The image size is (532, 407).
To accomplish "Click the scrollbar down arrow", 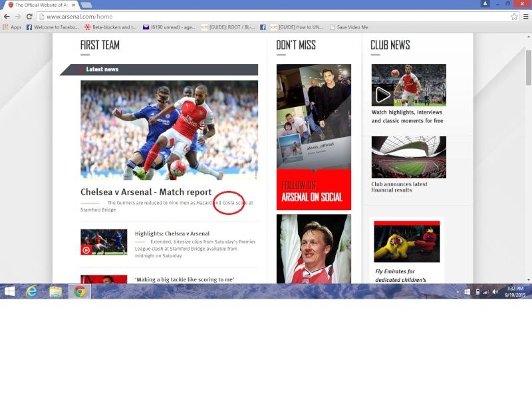I will pos(529,280).
